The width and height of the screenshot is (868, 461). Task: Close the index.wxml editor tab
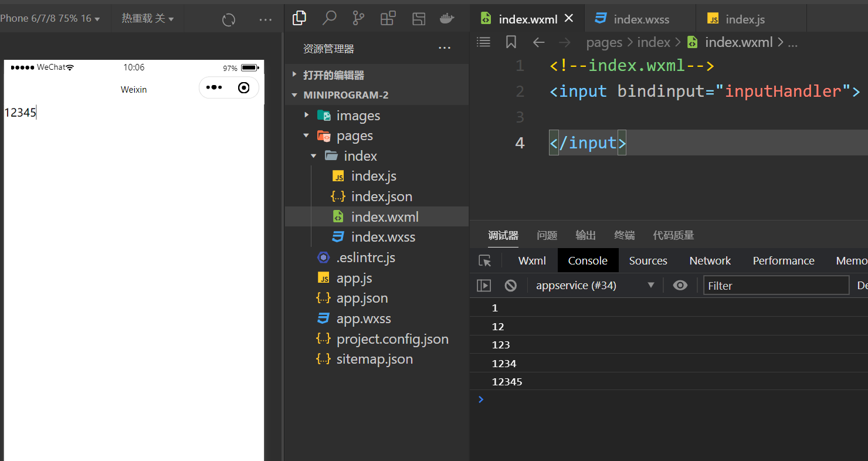(x=568, y=18)
